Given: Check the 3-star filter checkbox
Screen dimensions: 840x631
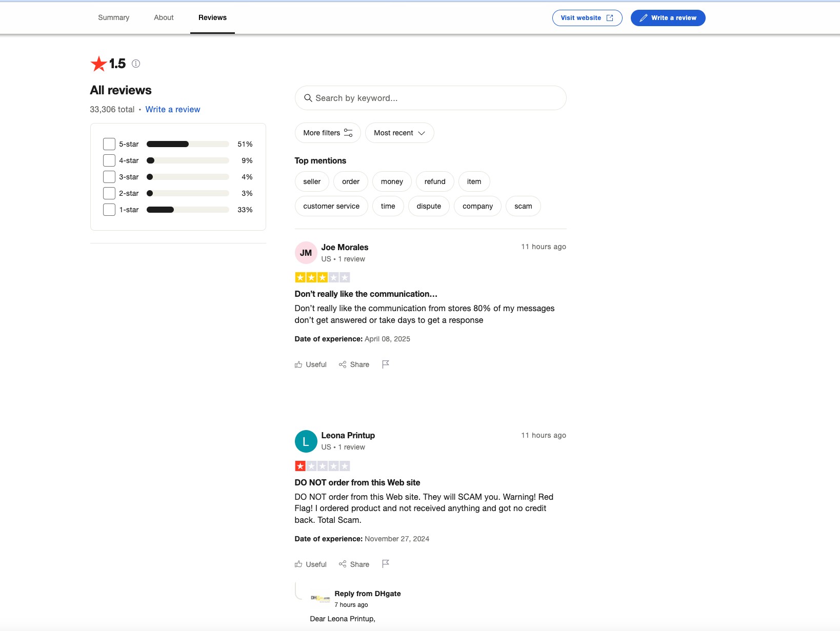Looking at the screenshot, I should tap(109, 177).
